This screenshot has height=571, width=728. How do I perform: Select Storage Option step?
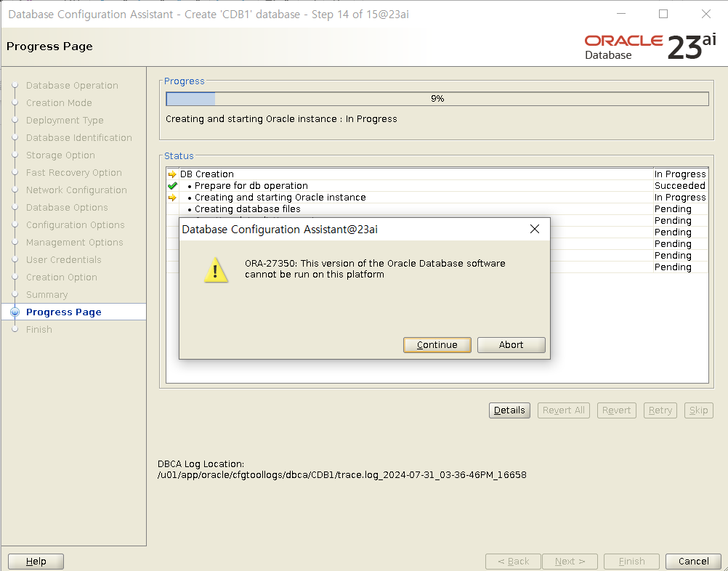60,155
